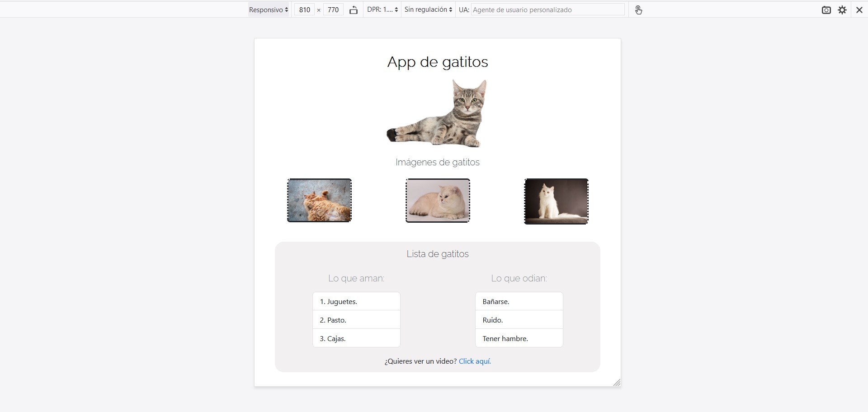
Task: Open the Responsivo device preset dropdown
Action: point(268,9)
